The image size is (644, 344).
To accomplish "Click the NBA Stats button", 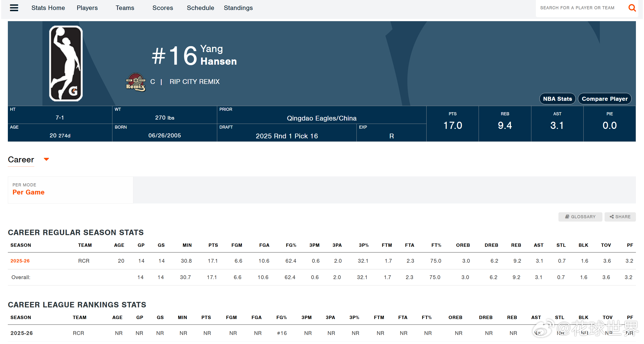I will (x=557, y=99).
